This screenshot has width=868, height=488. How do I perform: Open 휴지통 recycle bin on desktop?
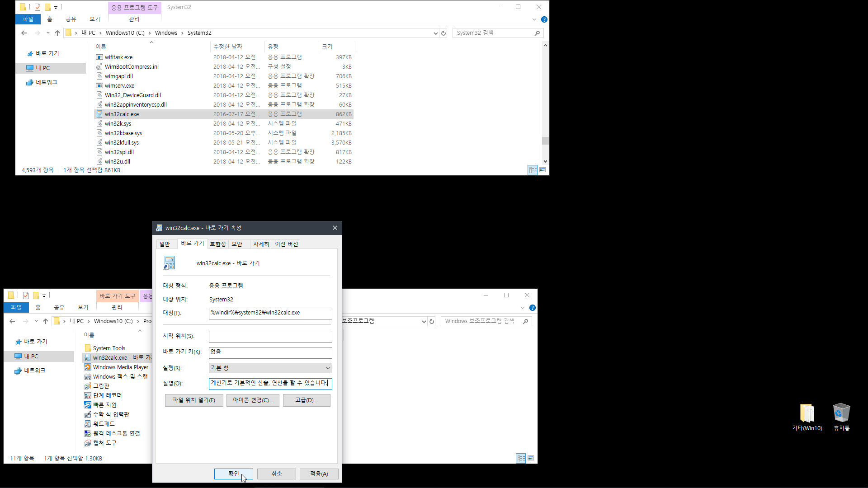point(841,417)
